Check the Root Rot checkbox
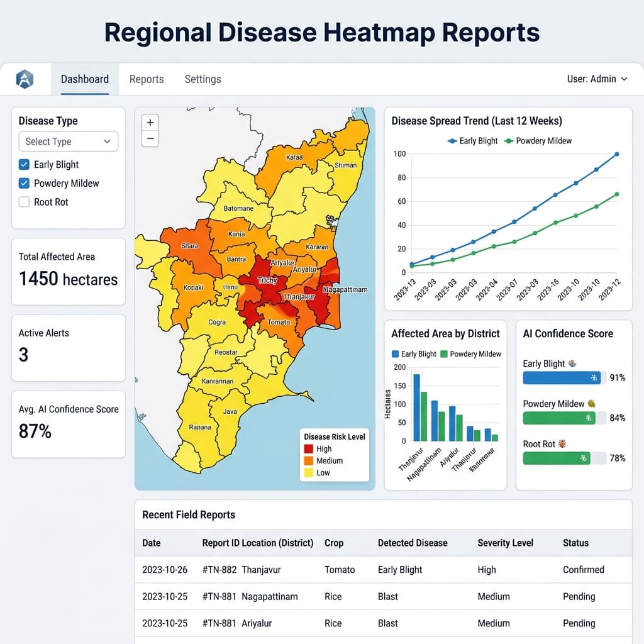Screen dimensions: 644x644 pyautogui.click(x=25, y=202)
